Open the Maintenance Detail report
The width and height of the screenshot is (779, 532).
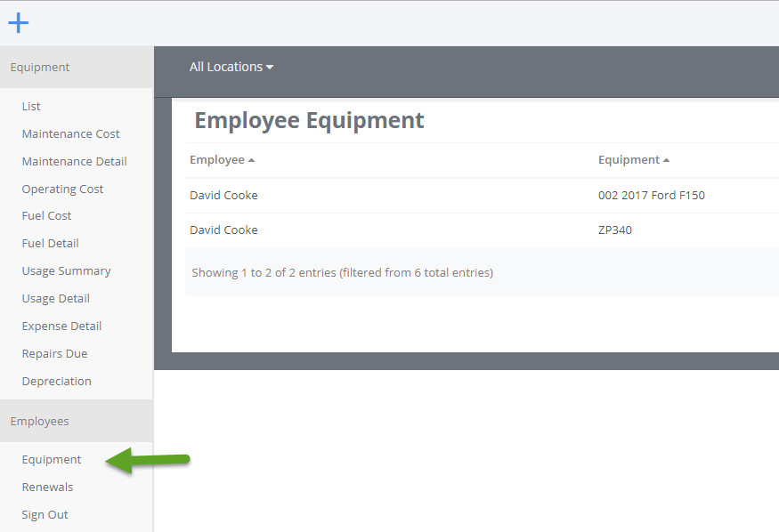75,161
